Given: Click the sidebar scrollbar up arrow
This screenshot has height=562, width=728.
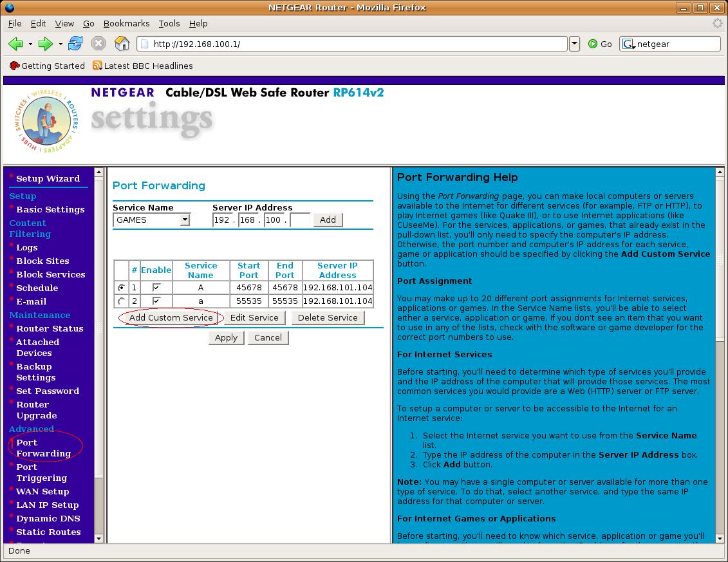Looking at the screenshot, I should pyautogui.click(x=98, y=173).
